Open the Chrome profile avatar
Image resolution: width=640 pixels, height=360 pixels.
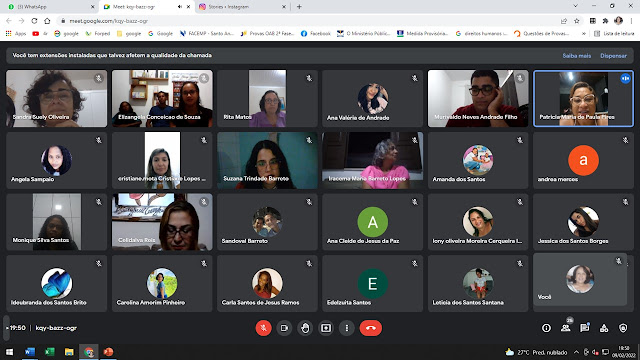618,21
